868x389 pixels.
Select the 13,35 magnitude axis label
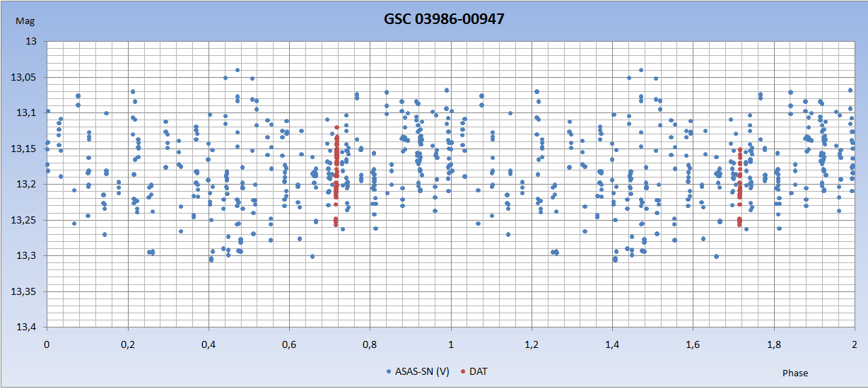pos(24,291)
